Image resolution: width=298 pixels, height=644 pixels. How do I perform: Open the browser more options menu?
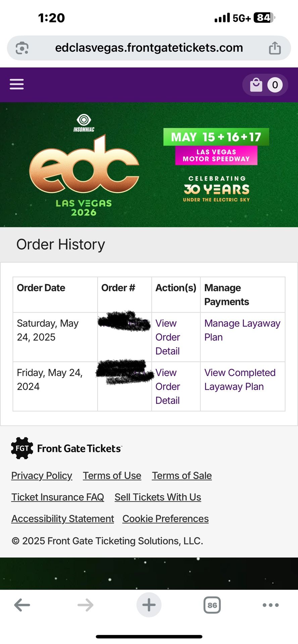[270, 605]
